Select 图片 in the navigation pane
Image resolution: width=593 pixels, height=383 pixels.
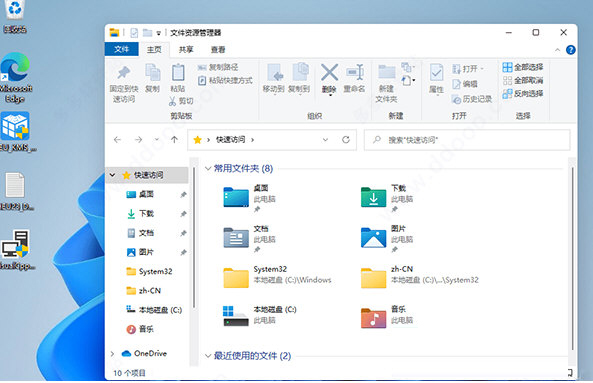coord(147,252)
